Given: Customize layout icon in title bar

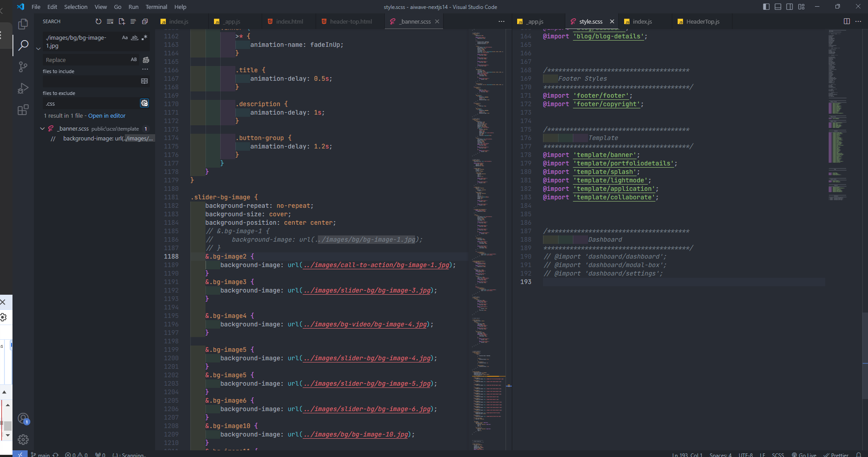Looking at the screenshot, I should pyautogui.click(x=801, y=7).
